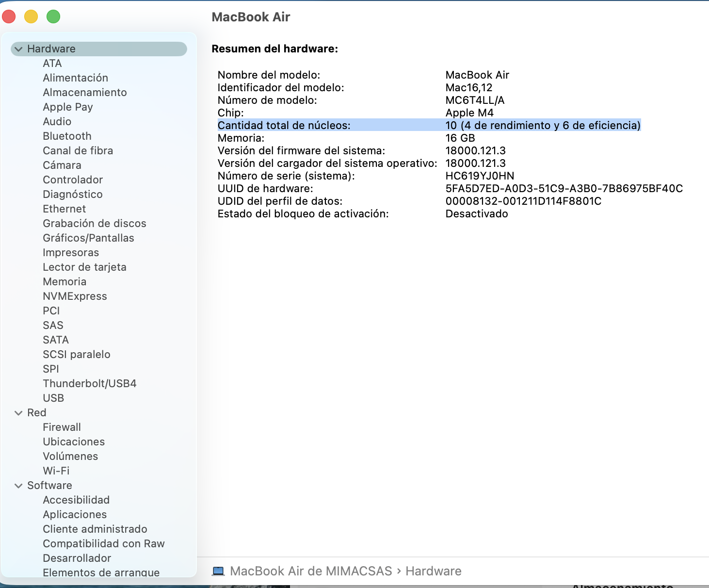
Task: Show Cámara details
Action: point(62,165)
